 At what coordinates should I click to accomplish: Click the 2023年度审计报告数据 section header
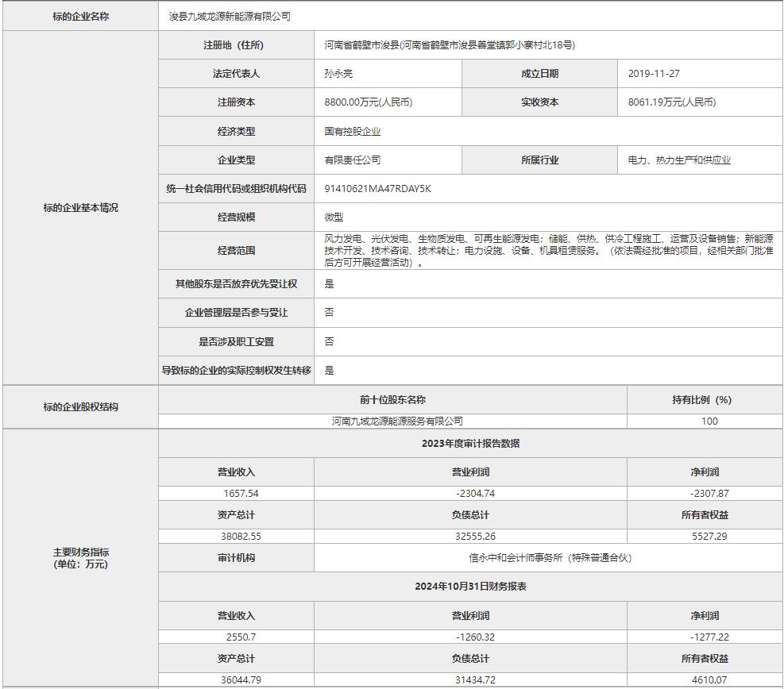click(470, 444)
